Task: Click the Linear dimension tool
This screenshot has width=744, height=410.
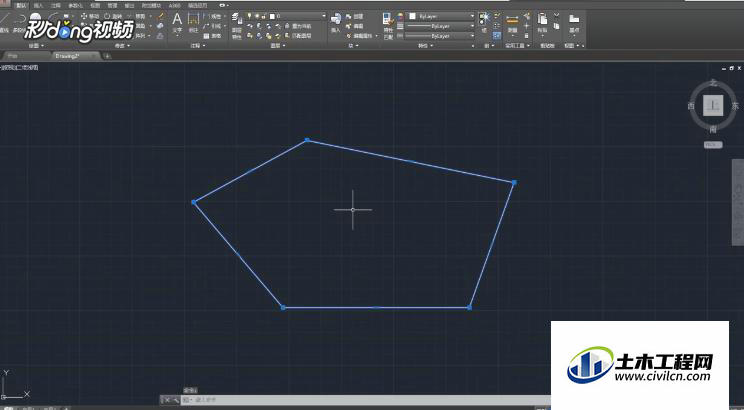Action: click(x=212, y=16)
